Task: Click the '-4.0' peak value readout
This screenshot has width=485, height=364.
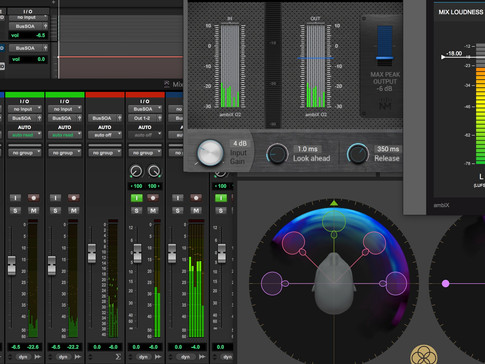Action: point(195,347)
